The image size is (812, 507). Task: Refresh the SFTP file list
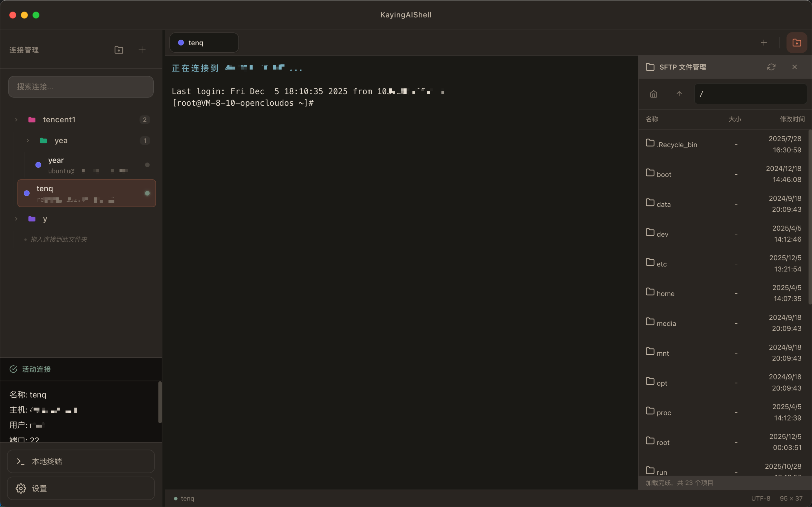771,67
